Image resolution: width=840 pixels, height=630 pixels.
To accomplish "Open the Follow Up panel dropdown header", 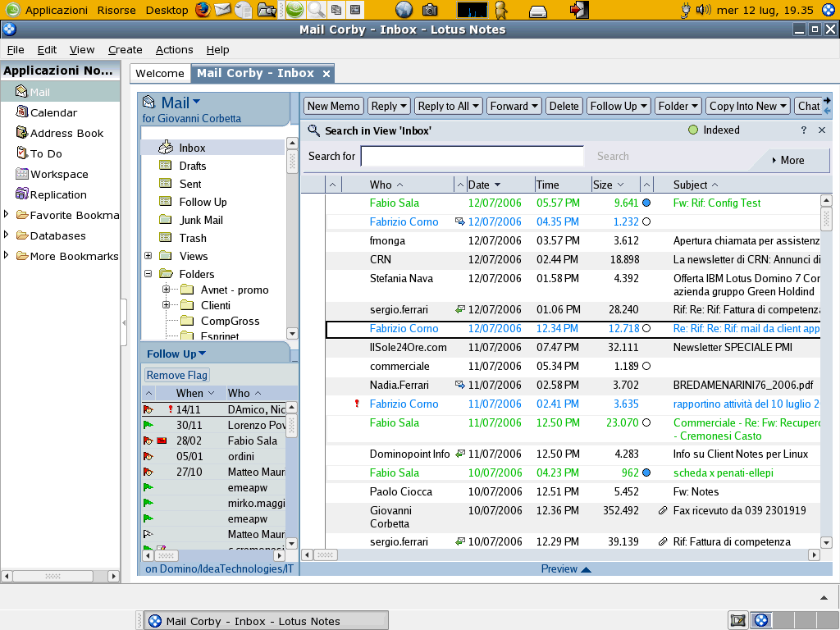I will [176, 354].
